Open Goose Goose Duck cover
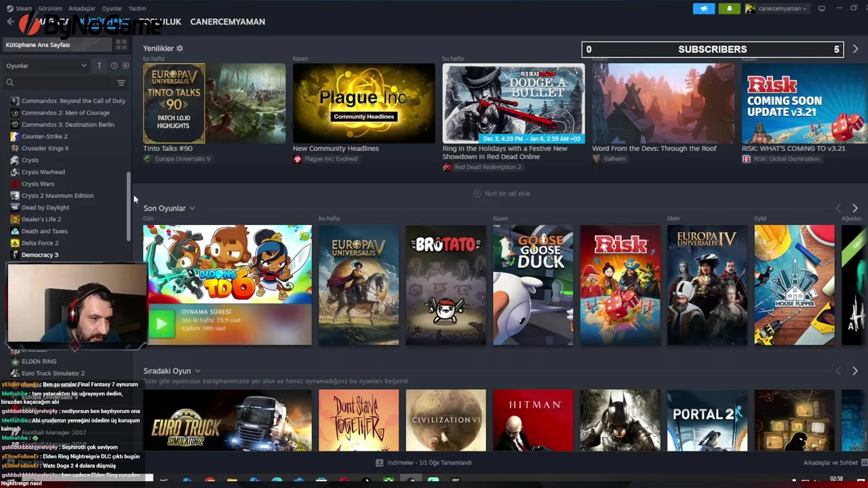This screenshot has height=488, width=868. pyautogui.click(x=533, y=285)
